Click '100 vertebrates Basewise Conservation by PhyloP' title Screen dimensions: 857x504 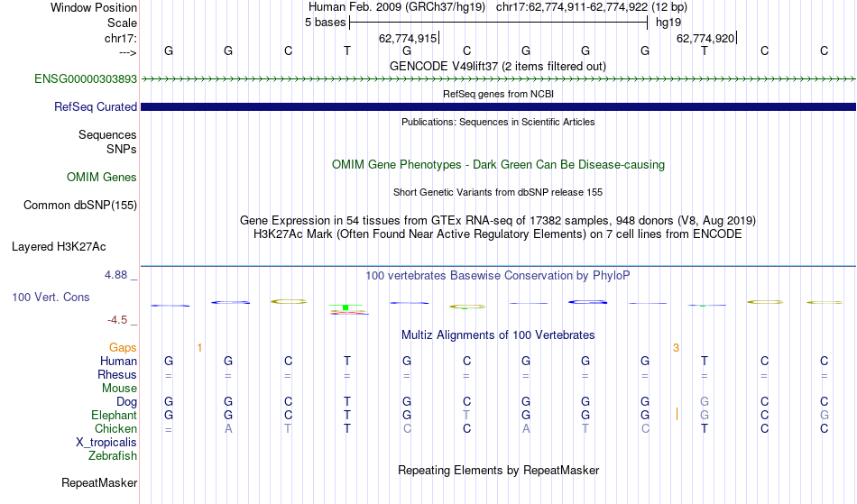497,276
